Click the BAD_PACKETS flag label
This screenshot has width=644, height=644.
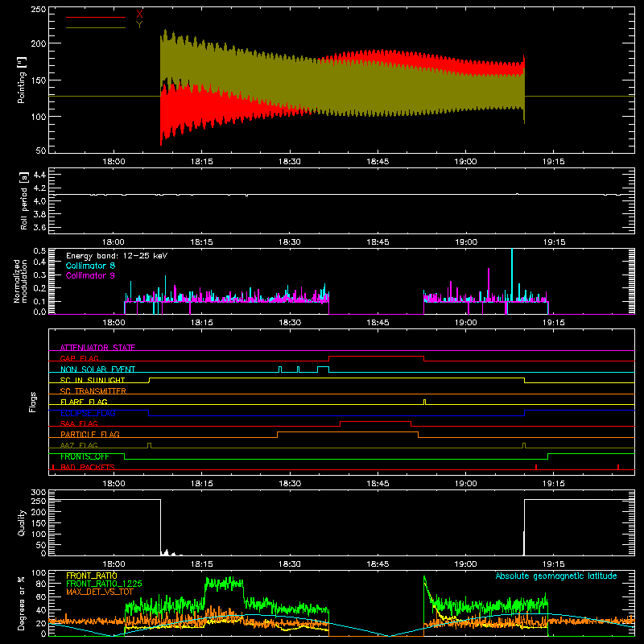(x=88, y=467)
